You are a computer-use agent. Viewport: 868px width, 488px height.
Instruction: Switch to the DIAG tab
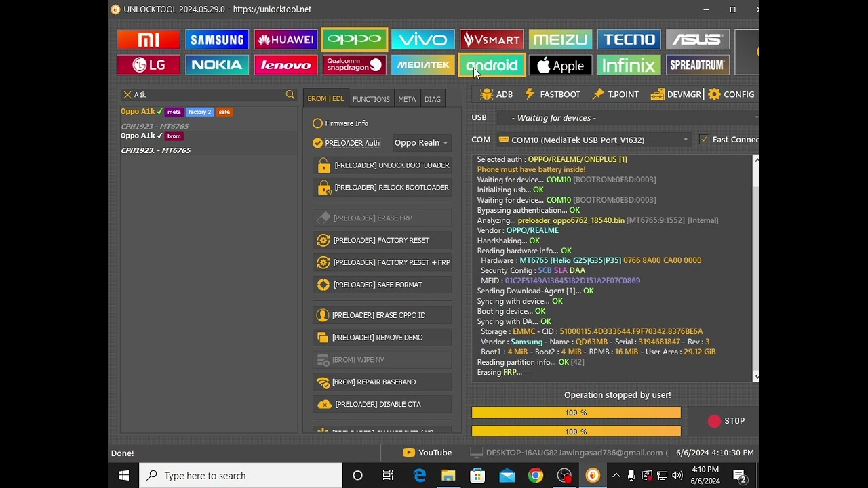[433, 99]
